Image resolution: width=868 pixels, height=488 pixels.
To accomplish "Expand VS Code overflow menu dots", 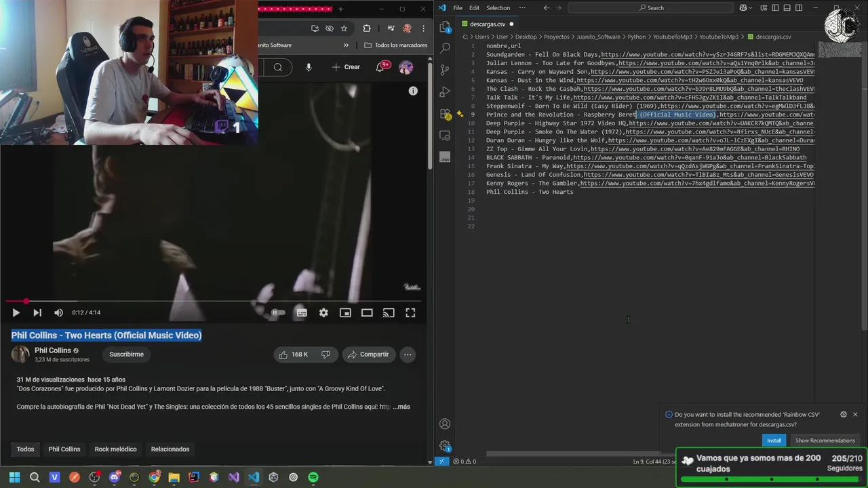I will click(522, 8).
